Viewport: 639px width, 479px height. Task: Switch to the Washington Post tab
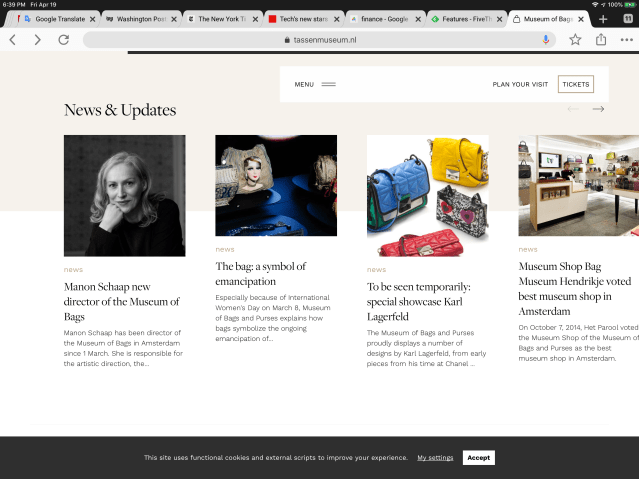click(x=139, y=19)
